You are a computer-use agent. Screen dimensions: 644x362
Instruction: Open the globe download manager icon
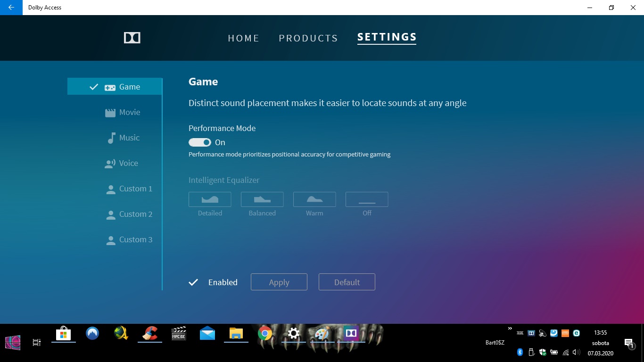(x=121, y=334)
